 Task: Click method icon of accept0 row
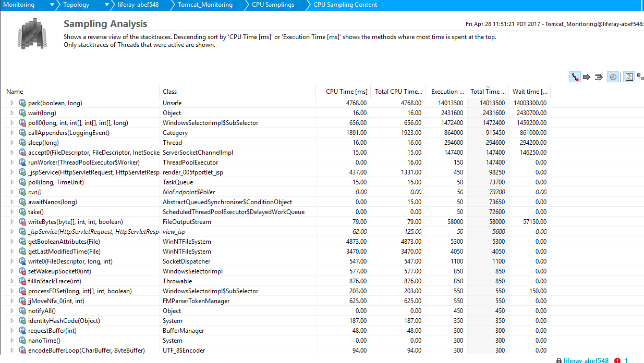point(22,153)
